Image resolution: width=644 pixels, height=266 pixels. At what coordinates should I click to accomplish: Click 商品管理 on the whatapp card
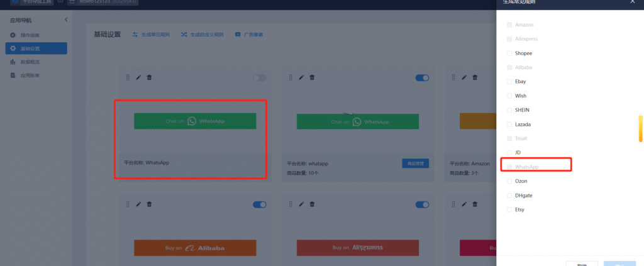[416, 163]
